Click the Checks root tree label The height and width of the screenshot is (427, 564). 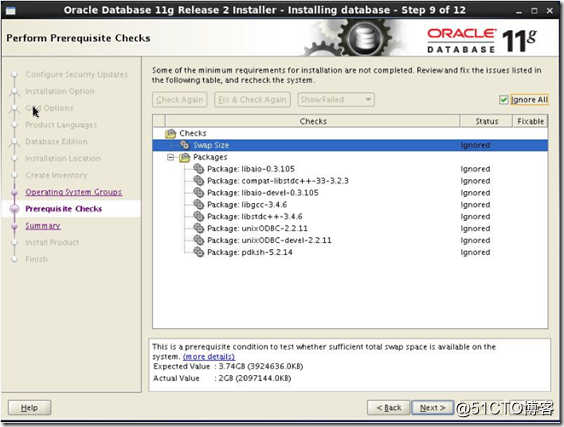pos(193,133)
